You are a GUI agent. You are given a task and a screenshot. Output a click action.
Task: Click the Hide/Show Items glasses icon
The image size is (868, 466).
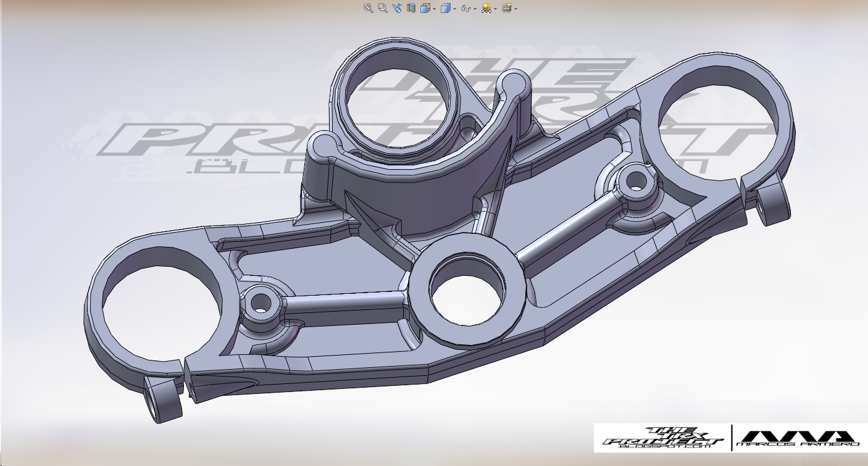click(x=466, y=9)
